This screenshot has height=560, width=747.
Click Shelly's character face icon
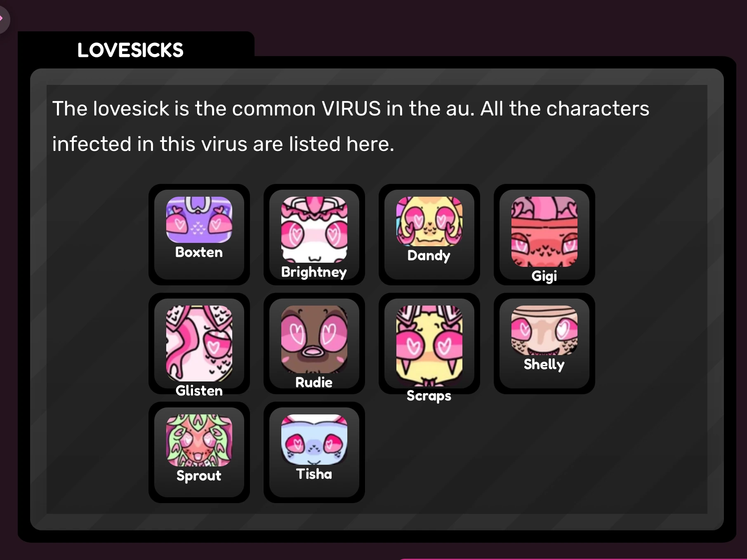(x=544, y=330)
